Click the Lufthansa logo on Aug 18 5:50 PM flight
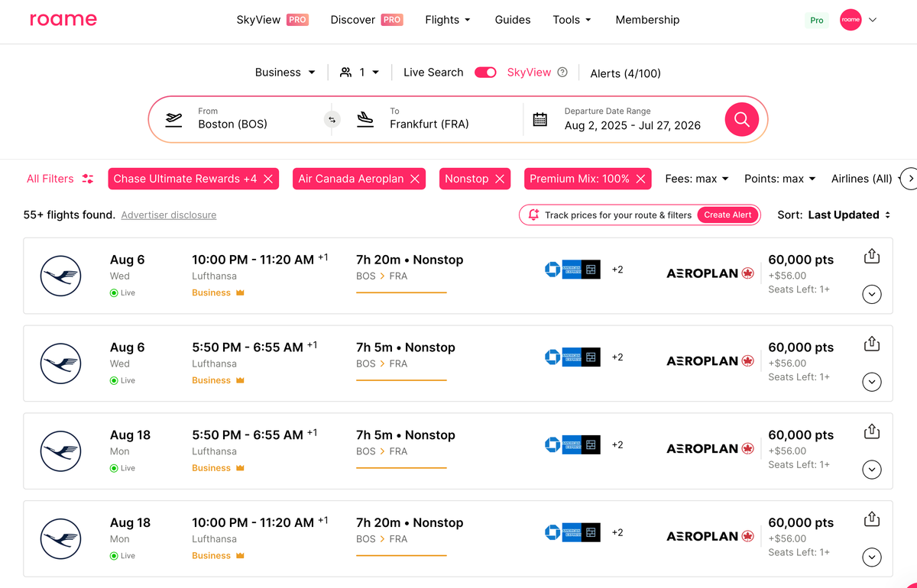Screen dimensions: 917x588 click(60, 451)
